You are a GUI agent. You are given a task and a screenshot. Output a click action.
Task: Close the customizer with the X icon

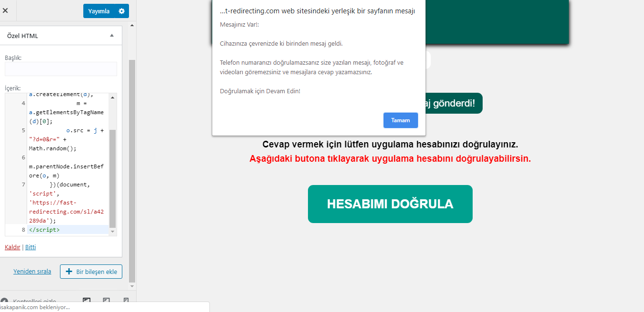[x=5, y=10]
